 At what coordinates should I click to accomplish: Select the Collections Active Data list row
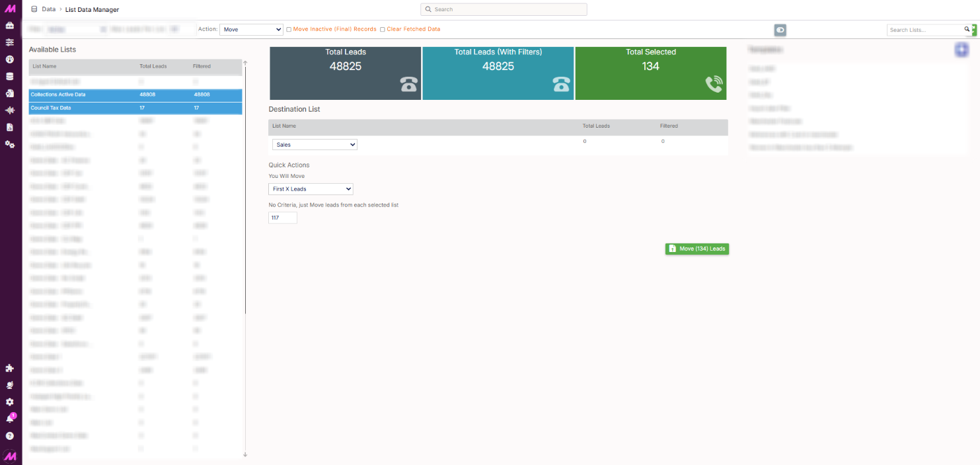(x=135, y=95)
